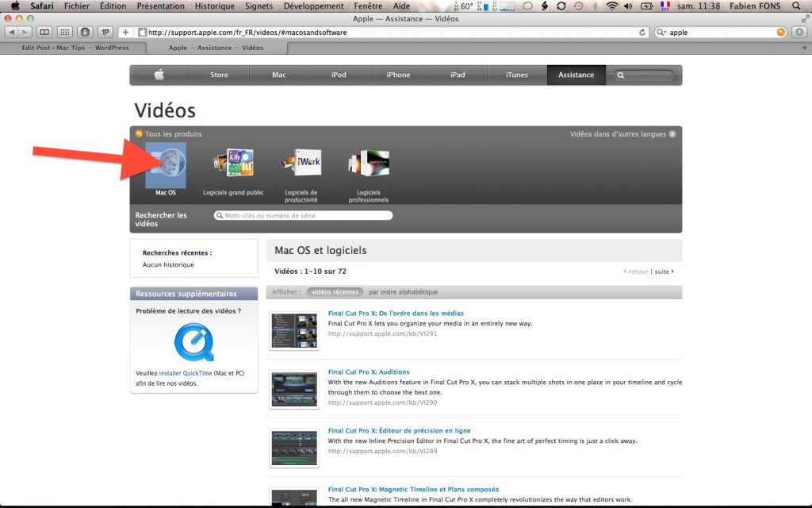Add bookmark with the plus button
Screen dimensions: 812x508
[x=125, y=32]
